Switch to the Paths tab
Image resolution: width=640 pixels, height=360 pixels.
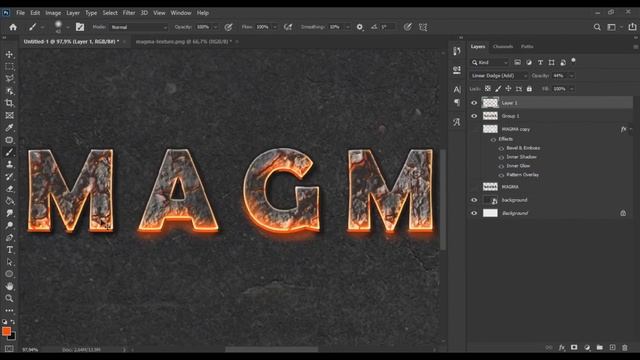[527, 47]
